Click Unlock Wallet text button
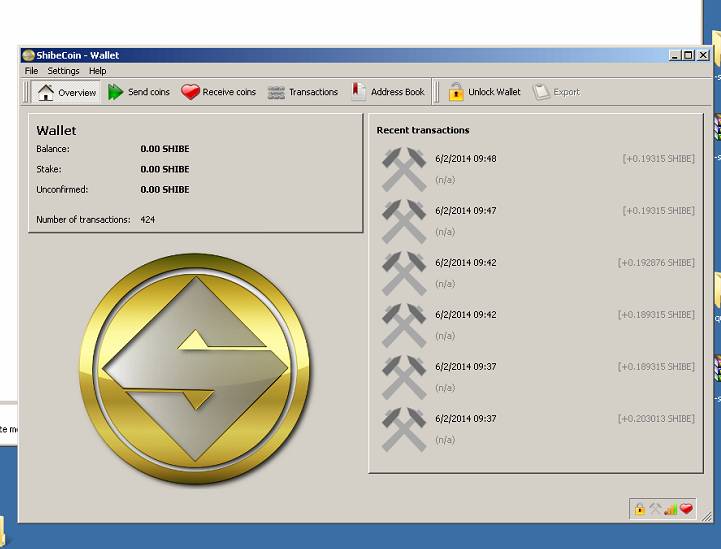 click(494, 92)
